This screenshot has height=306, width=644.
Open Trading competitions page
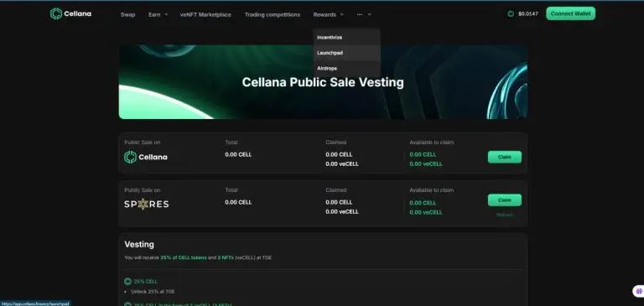coord(273,14)
